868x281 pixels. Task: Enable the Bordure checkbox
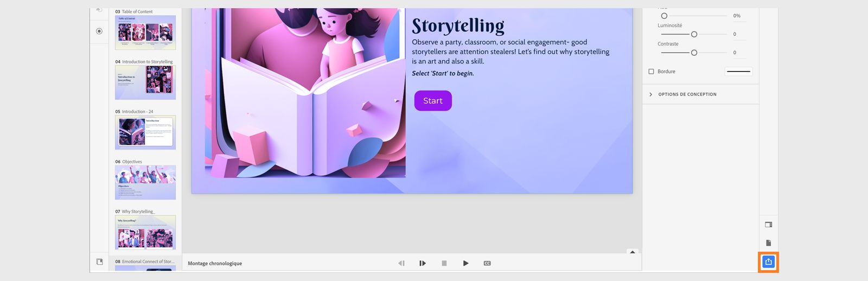coord(652,72)
